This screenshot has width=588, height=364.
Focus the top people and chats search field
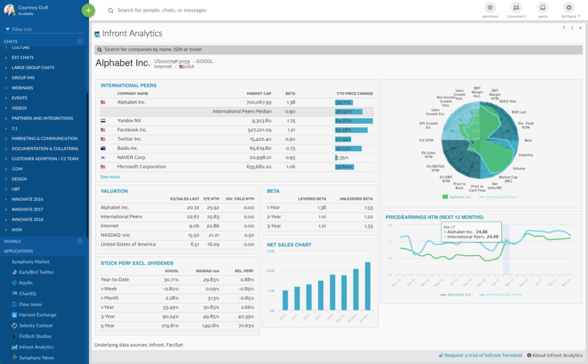(x=162, y=10)
